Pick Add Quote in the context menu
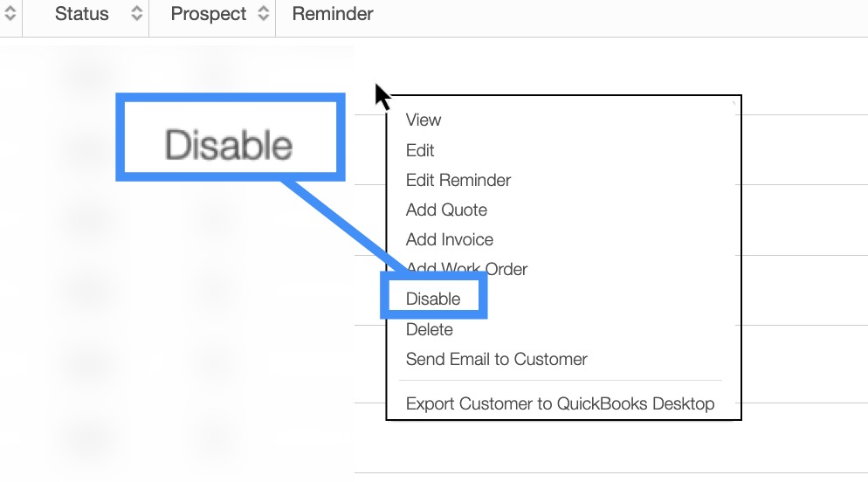 click(x=446, y=210)
